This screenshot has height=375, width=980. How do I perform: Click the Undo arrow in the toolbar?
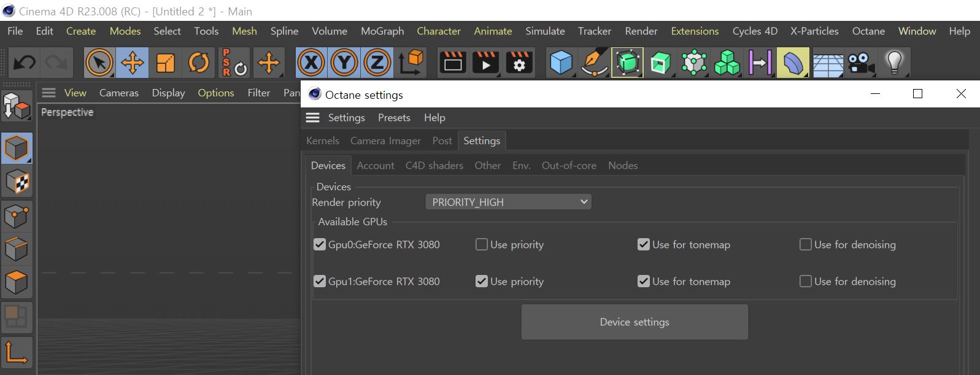(25, 63)
